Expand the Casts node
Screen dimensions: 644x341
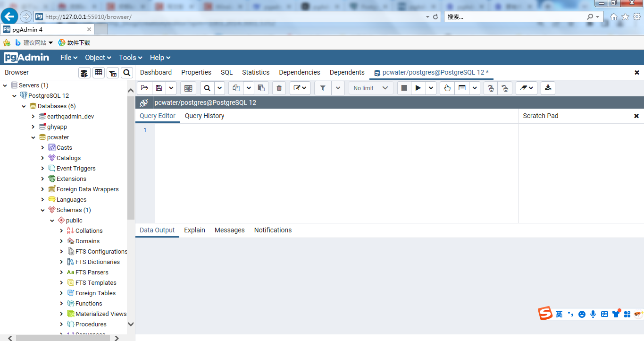(x=42, y=148)
